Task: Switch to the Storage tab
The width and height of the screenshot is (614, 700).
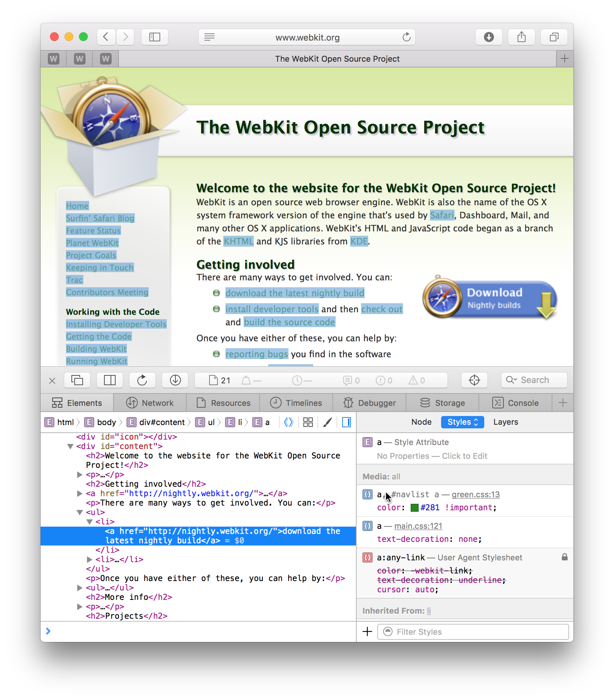Action: (x=442, y=403)
